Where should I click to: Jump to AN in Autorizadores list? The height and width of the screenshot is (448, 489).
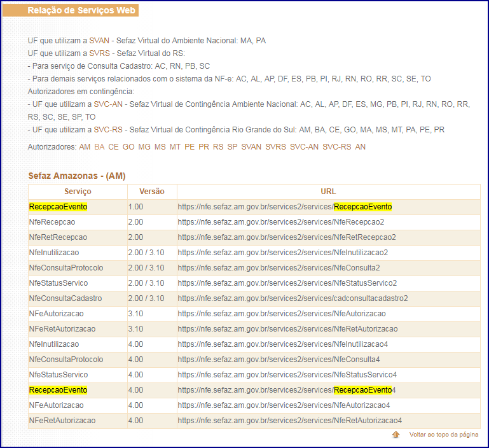tap(360, 147)
